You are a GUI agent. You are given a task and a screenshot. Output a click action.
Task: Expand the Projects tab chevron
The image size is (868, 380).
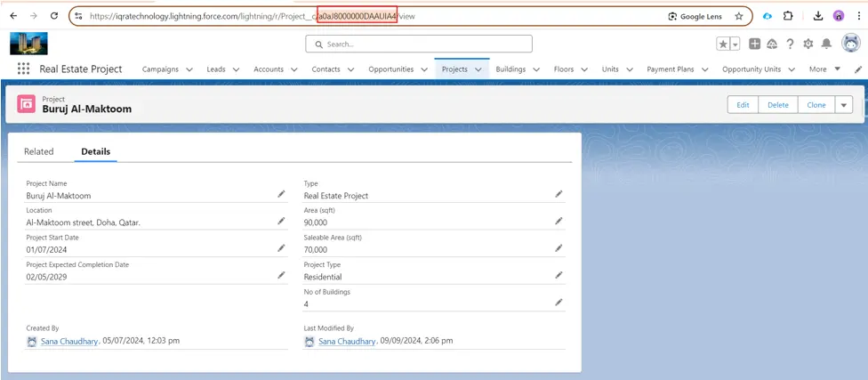478,69
